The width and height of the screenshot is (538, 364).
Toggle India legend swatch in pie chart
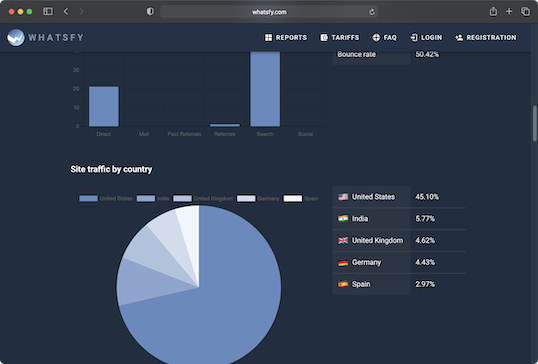point(146,198)
